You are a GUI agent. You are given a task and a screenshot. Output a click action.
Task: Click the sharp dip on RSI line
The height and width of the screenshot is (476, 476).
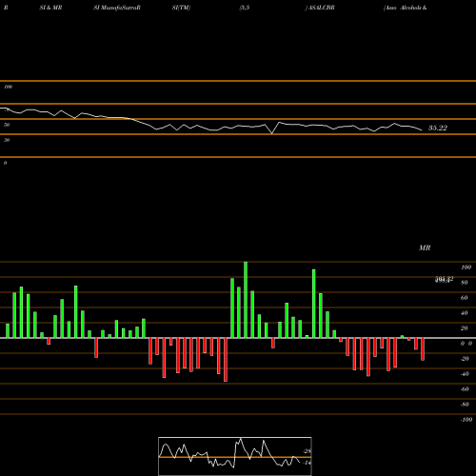[x=271, y=133]
